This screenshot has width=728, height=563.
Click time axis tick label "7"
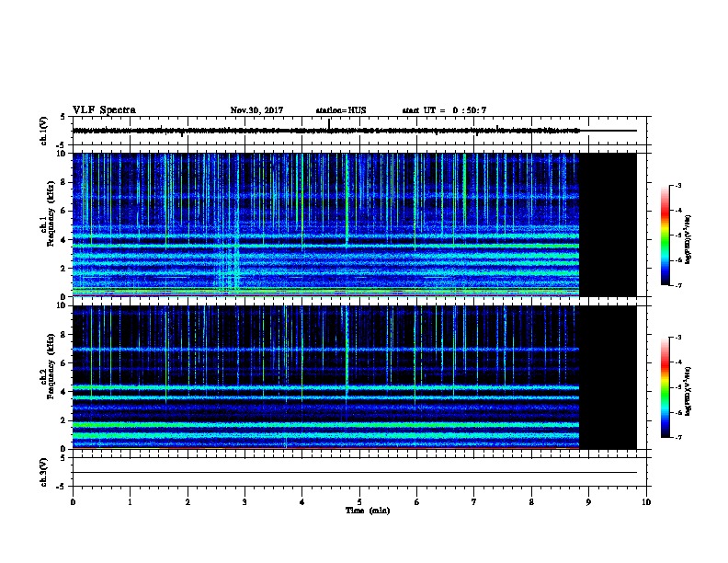point(474,501)
